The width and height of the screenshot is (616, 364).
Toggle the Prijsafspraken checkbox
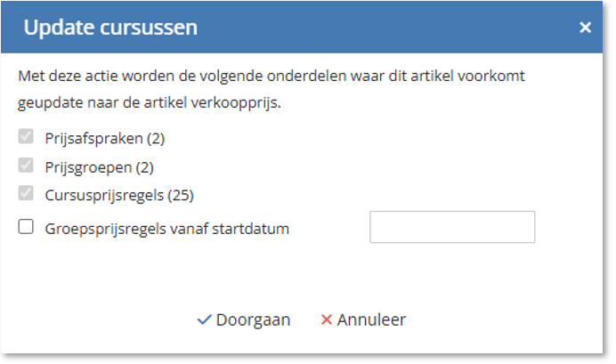(26, 138)
